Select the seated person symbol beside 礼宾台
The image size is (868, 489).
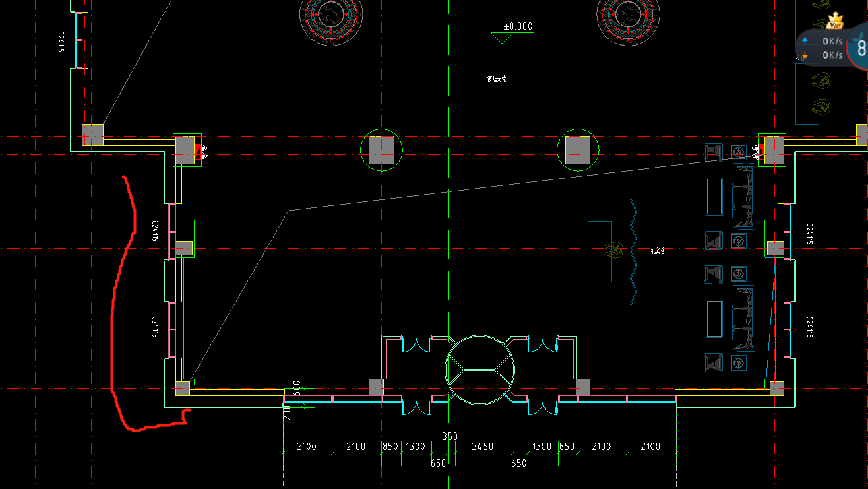(x=615, y=249)
